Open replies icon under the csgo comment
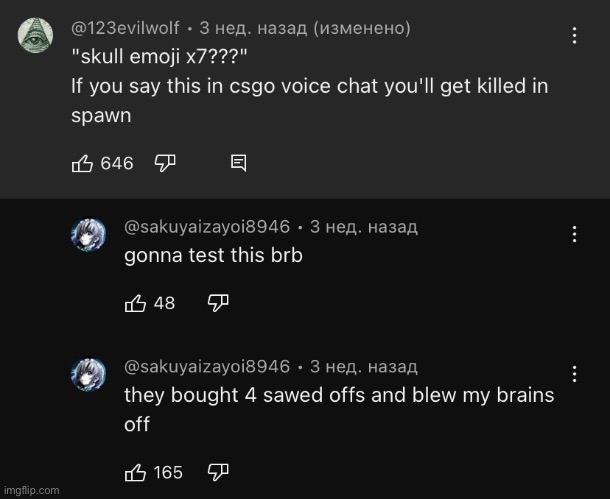Screen dimensions: 610x499 click(239, 163)
